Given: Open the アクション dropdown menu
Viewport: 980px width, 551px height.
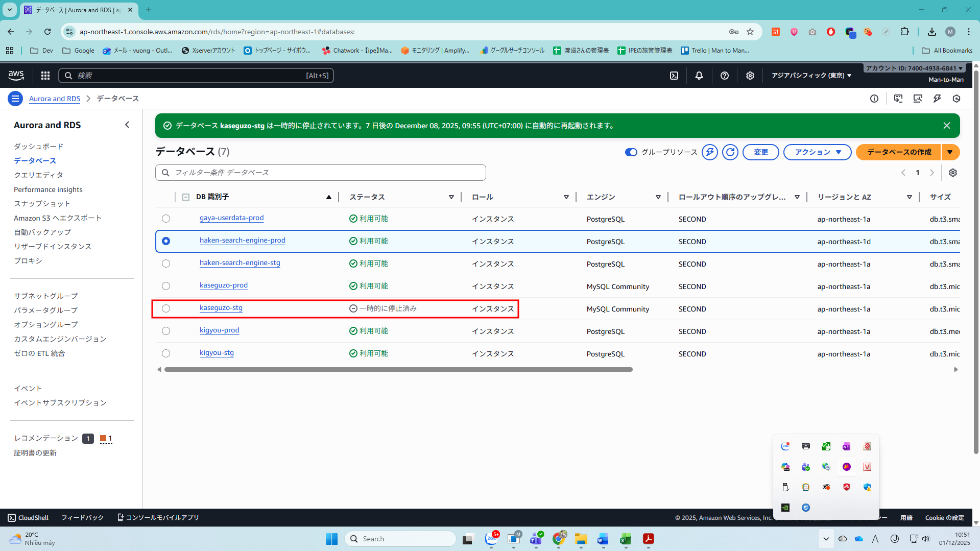Looking at the screenshot, I should 817,152.
